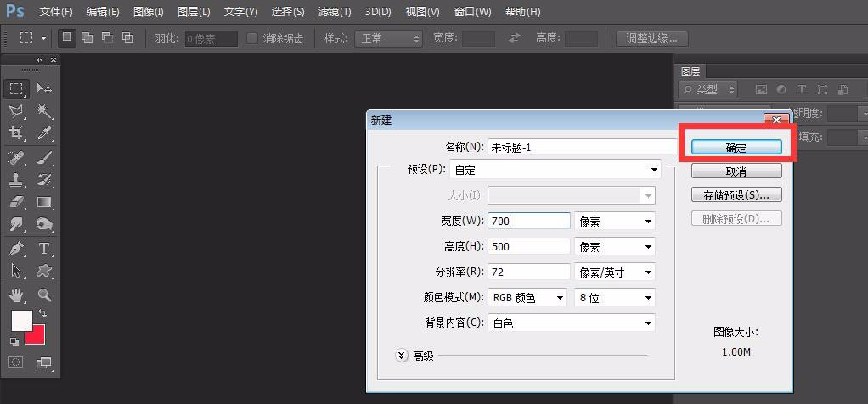Reset to default foreground and background colors
The height and width of the screenshot is (404, 868).
14,342
